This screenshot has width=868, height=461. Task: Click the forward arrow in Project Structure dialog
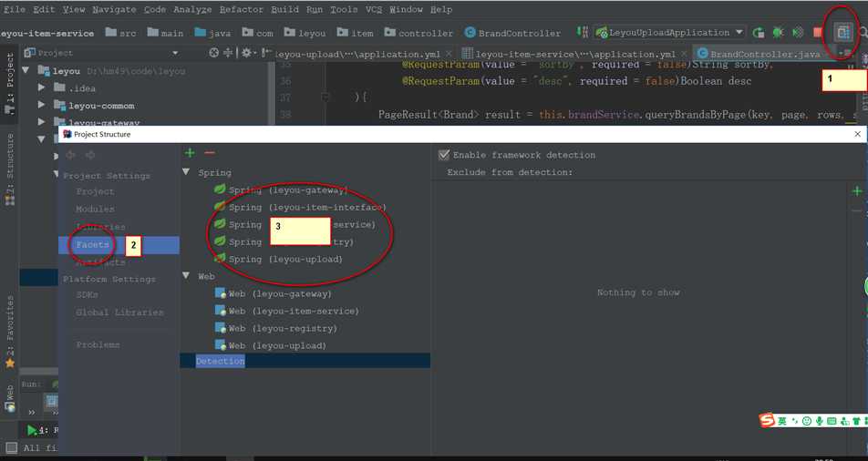tap(90, 155)
